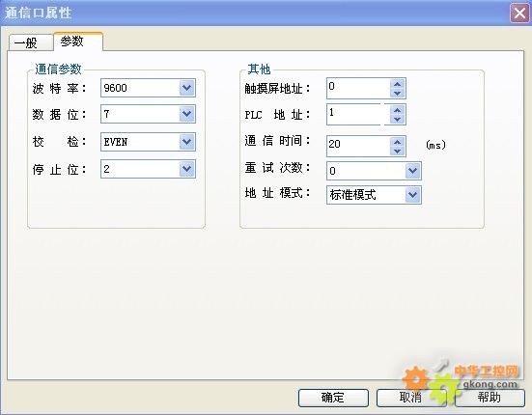The width and height of the screenshot is (532, 415).
Task: Open the 重试次数 retry count dropdown
Action: click(413, 171)
